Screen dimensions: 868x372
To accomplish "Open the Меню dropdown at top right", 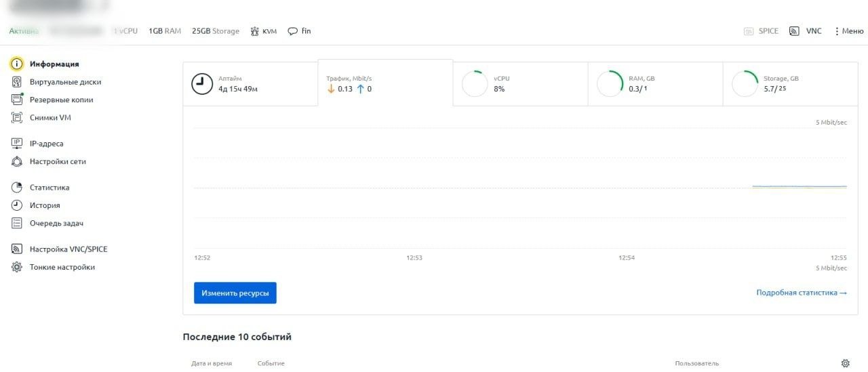I will 848,31.
